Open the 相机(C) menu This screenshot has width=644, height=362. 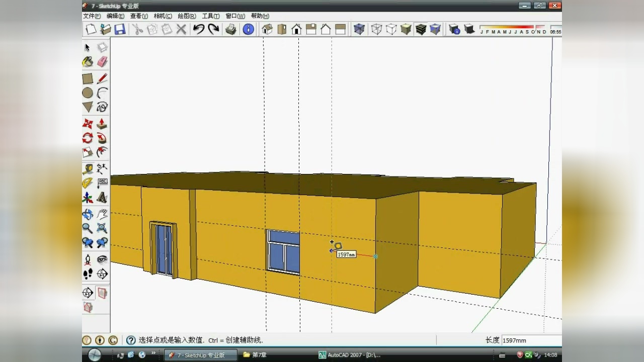tap(163, 16)
